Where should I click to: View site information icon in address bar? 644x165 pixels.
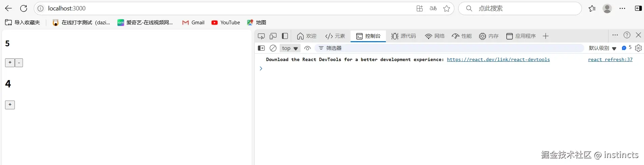[40, 8]
